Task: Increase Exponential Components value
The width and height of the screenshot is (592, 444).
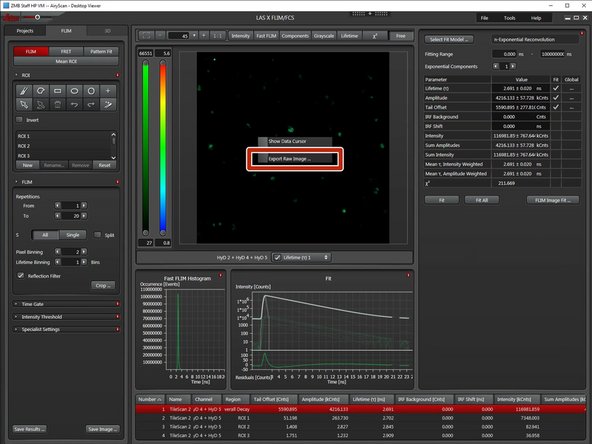Action: click(513, 66)
